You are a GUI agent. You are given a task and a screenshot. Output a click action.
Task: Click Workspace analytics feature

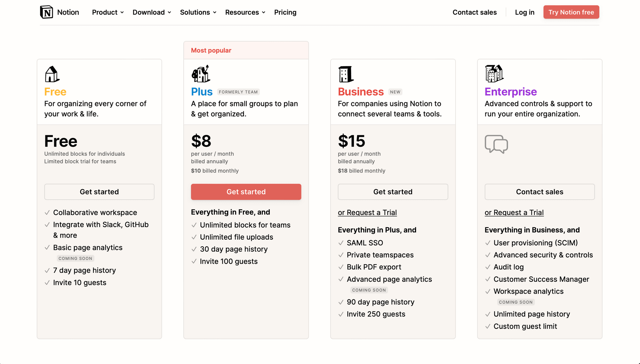[x=528, y=292]
